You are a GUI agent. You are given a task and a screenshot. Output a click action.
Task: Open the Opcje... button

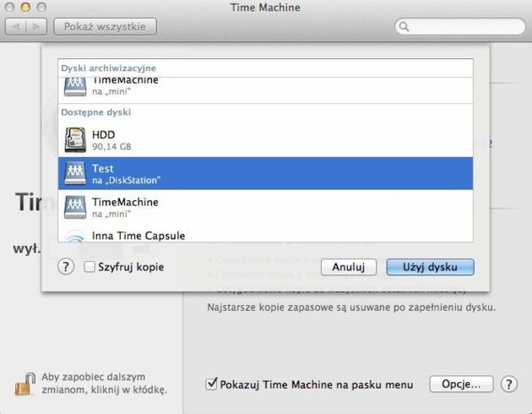pyautogui.click(x=461, y=384)
